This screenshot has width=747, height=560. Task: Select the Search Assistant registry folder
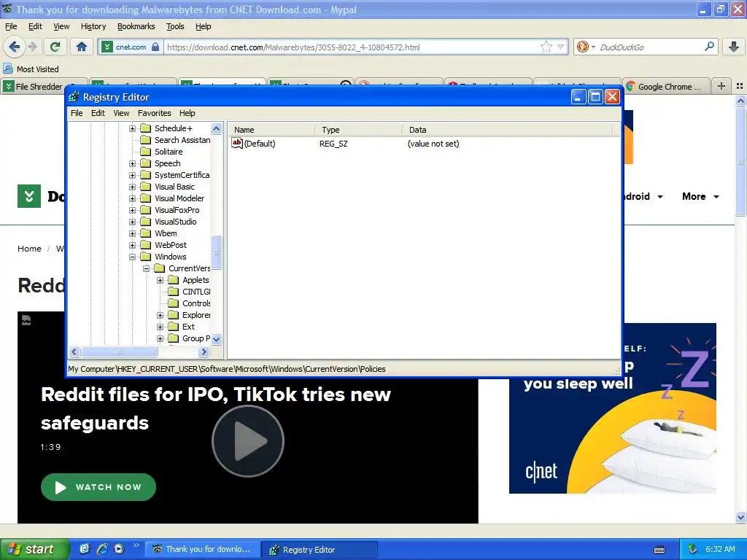(x=175, y=140)
